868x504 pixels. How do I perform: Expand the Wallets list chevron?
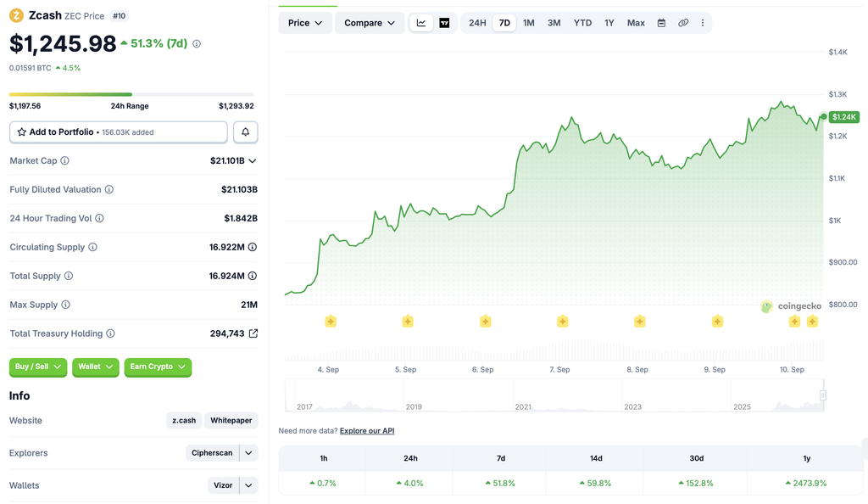pyautogui.click(x=248, y=485)
